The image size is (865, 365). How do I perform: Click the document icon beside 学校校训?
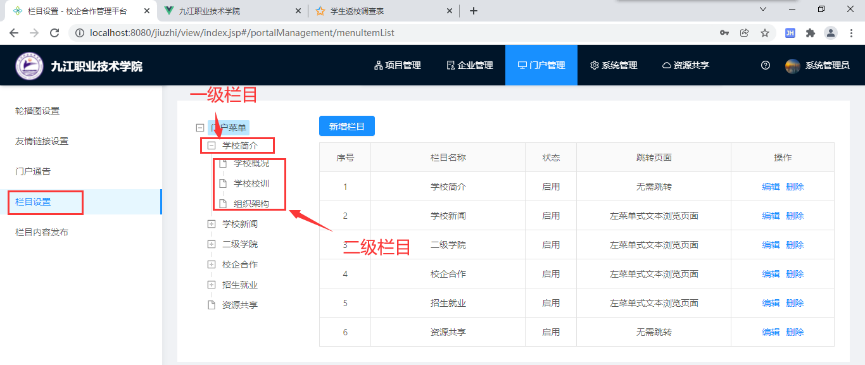pyautogui.click(x=223, y=183)
